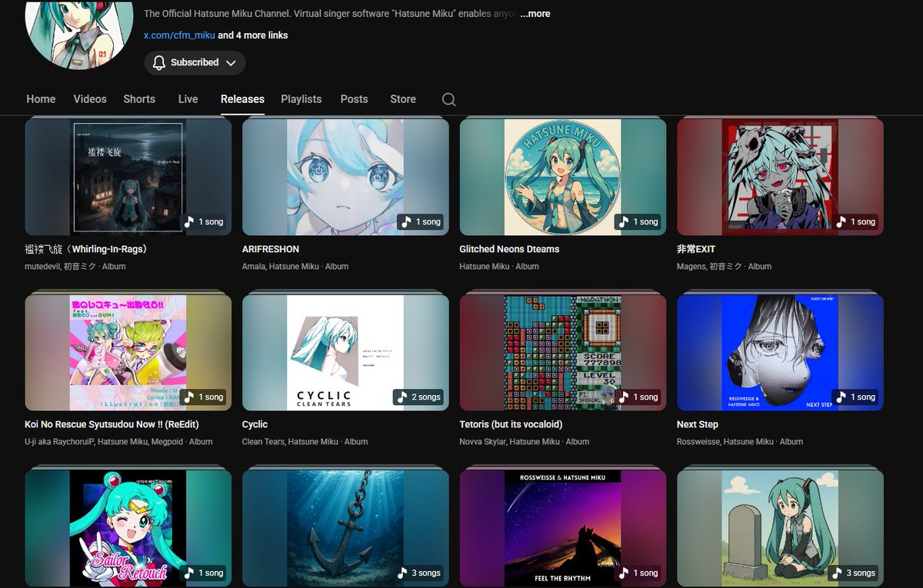Open the gravestone Miku album thumbnail
This screenshot has width=923, height=588.
coord(780,528)
